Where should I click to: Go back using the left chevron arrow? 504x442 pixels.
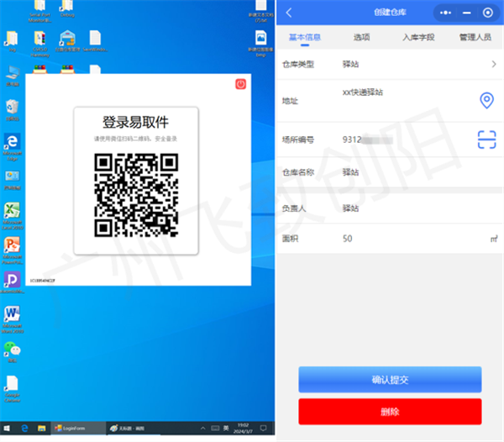pyautogui.click(x=288, y=13)
